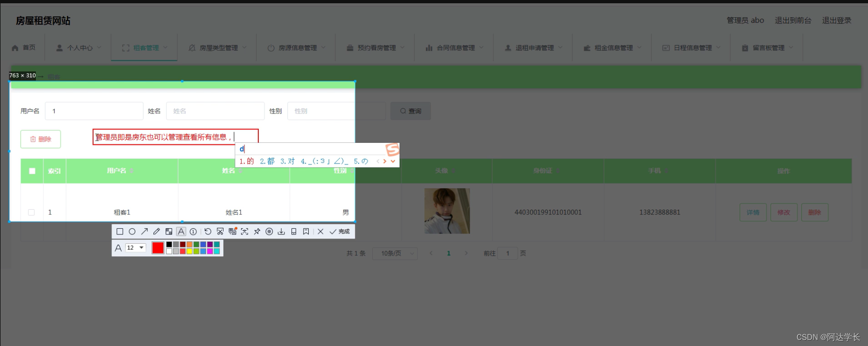Viewport: 868px width, 346px height.
Task: Click the 用户名 input field
Action: coord(94,111)
